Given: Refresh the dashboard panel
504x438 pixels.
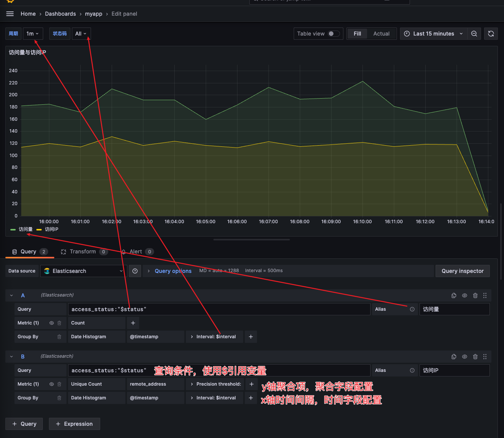Looking at the screenshot, I should point(491,34).
